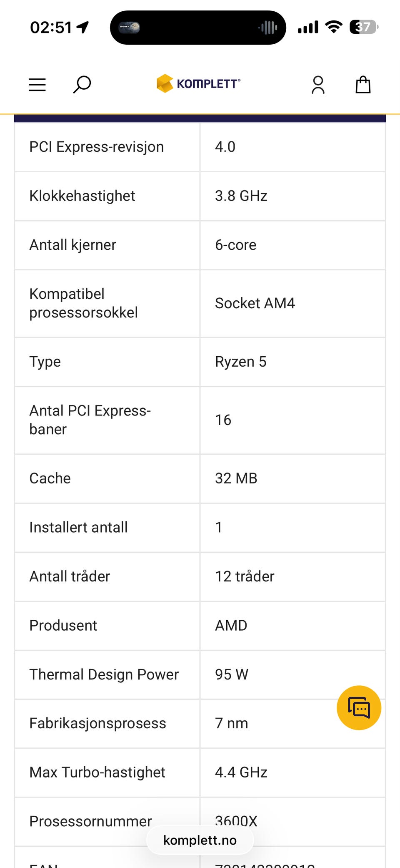Open the yellow live chat bubble

(x=359, y=708)
